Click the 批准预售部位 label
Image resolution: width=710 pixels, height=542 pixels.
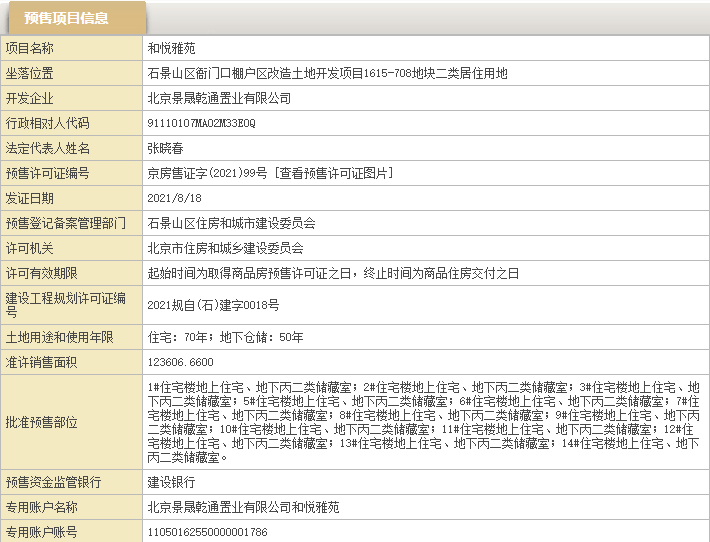(42, 422)
